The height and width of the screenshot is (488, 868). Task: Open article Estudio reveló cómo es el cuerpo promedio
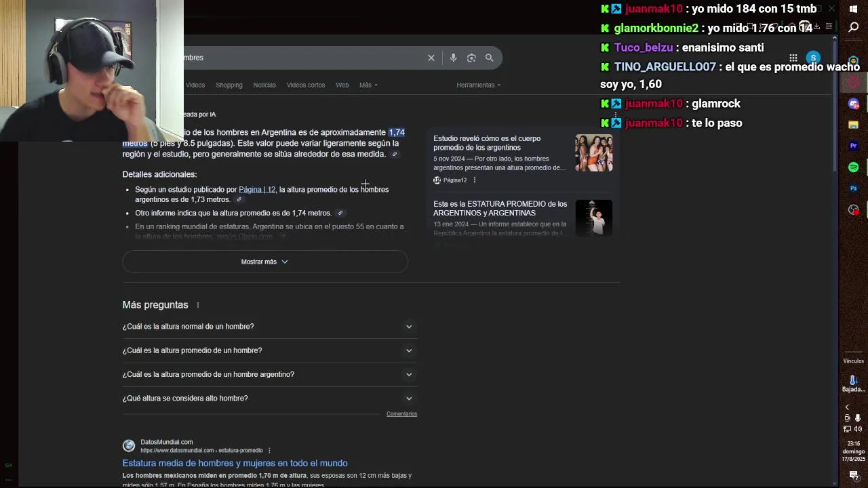tap(487, 143)
